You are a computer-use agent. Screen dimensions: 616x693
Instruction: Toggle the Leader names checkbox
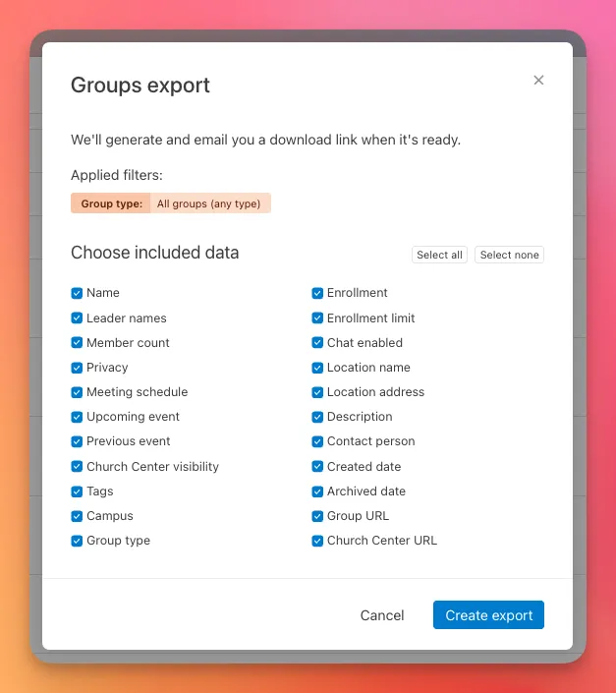77,318
